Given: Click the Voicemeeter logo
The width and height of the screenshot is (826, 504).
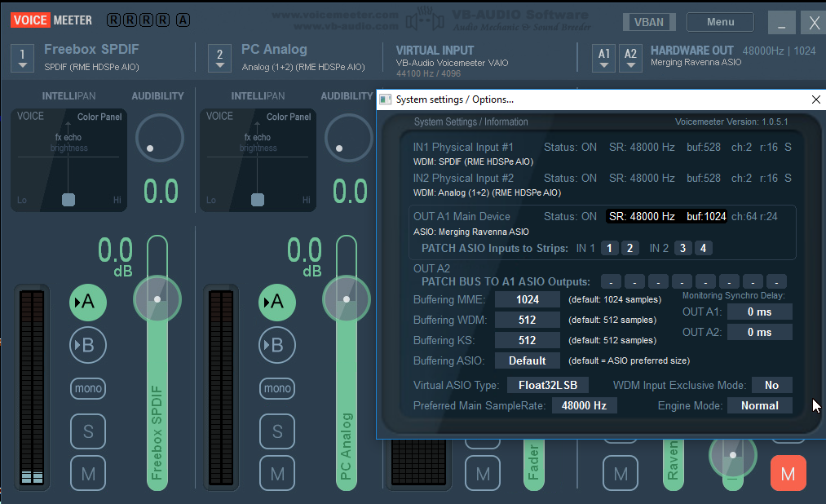Looking at the screenshot, I should (51, 20).
